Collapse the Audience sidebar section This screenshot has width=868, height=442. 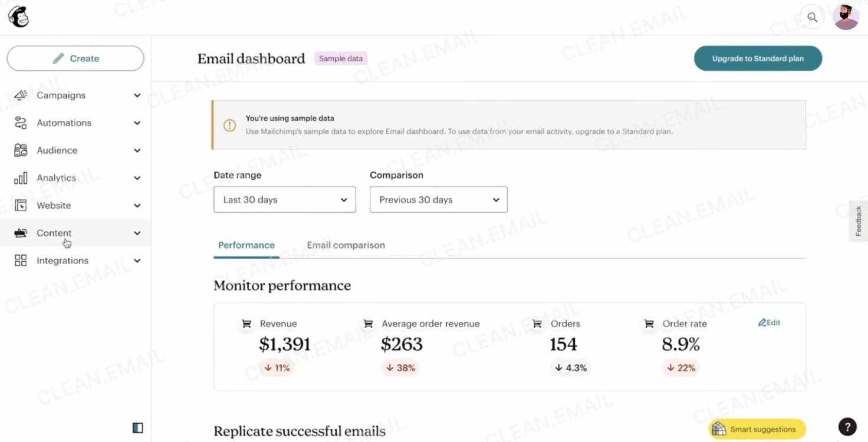pos(137,150)
